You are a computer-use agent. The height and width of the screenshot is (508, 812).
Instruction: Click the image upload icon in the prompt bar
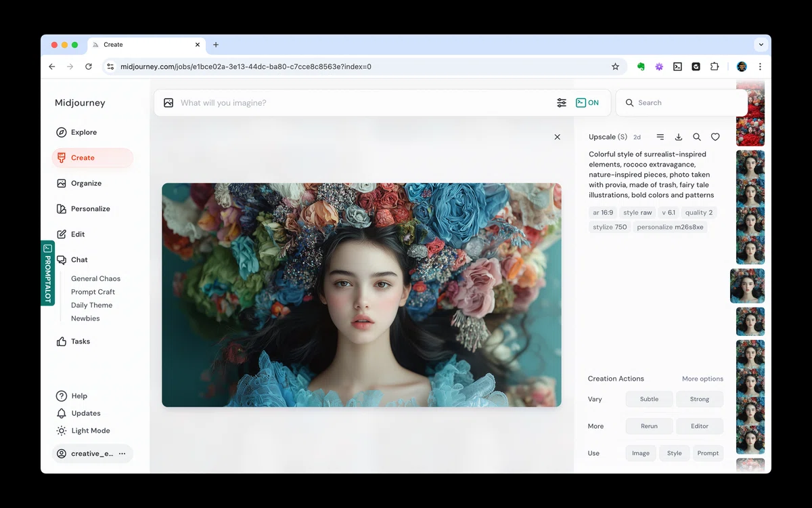click(x=168, y=103)
